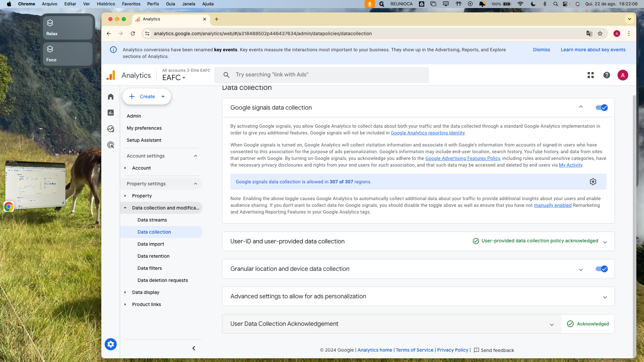Open the Analytics Home icon in sidebar
The height and width of the screenshot is (362, 644).
111,97
